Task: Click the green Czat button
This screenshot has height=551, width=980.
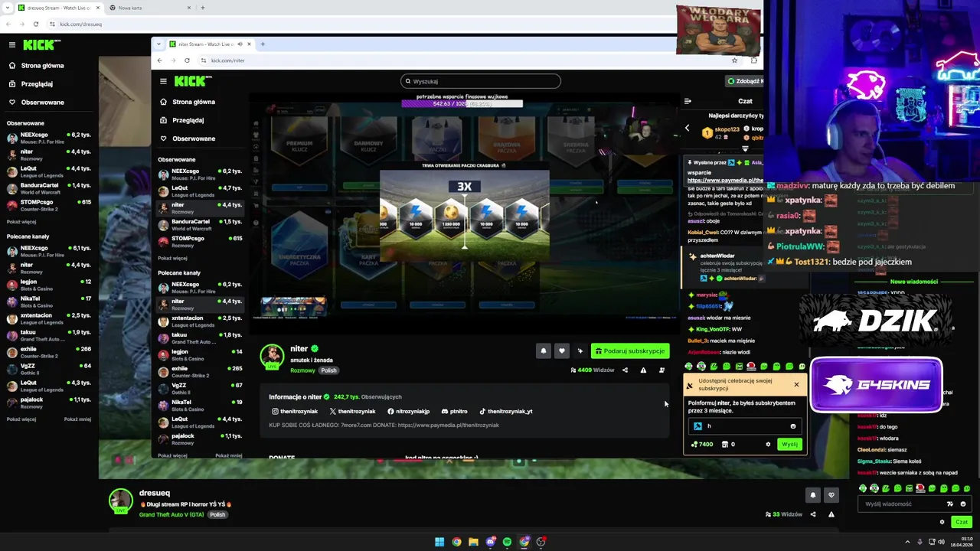Action: click(x=962, y=522)
